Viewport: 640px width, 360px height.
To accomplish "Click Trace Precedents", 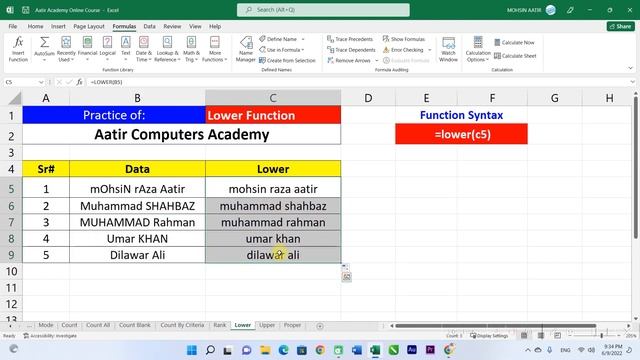I will point(350,39).
